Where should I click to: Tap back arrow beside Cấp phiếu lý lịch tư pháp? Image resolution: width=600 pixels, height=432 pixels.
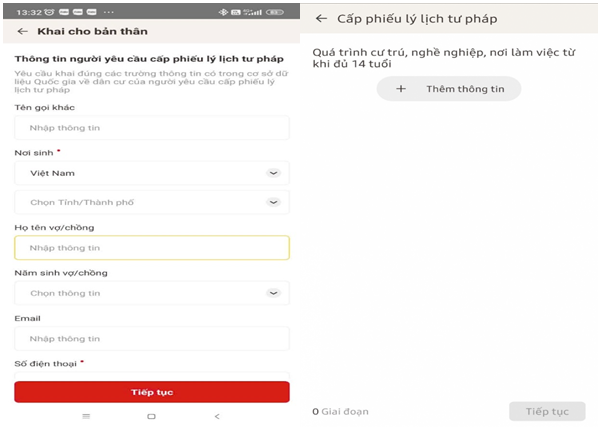click(x=321, y=18)
